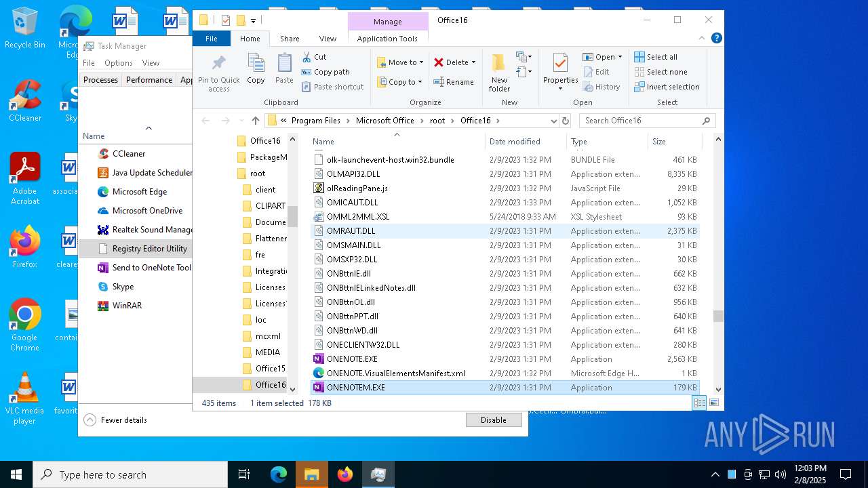Select the CCleaner desktop icon
The image size is (868, 488).
[25, 102]
